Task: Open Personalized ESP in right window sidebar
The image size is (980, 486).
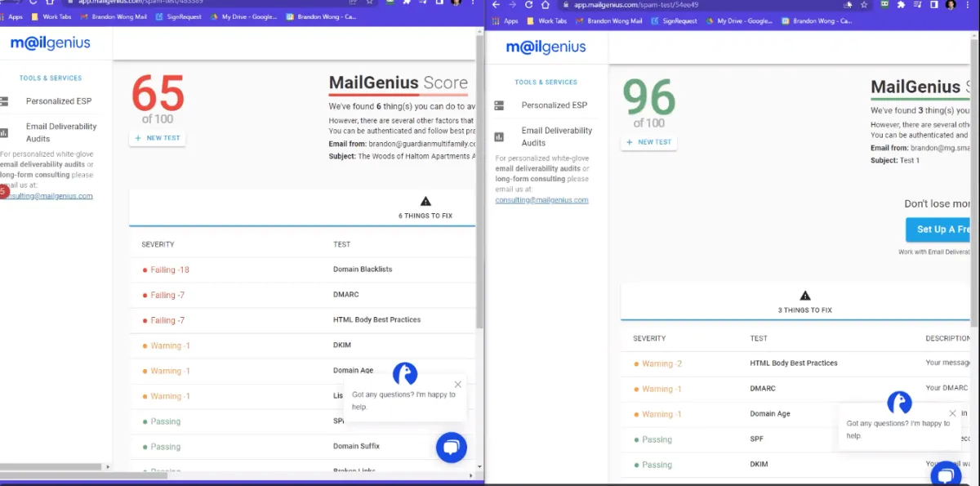Action: pos(555,105)
